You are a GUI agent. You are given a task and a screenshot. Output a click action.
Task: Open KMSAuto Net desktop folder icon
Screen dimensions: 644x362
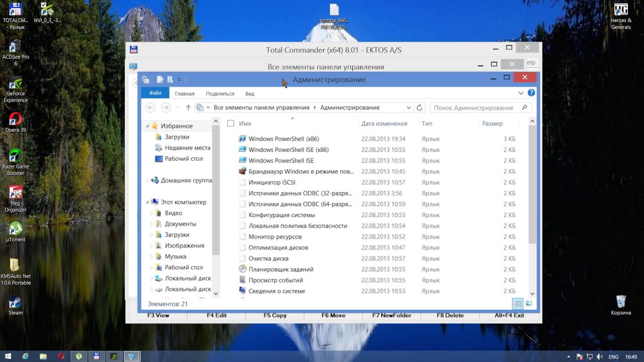[16, 271]
